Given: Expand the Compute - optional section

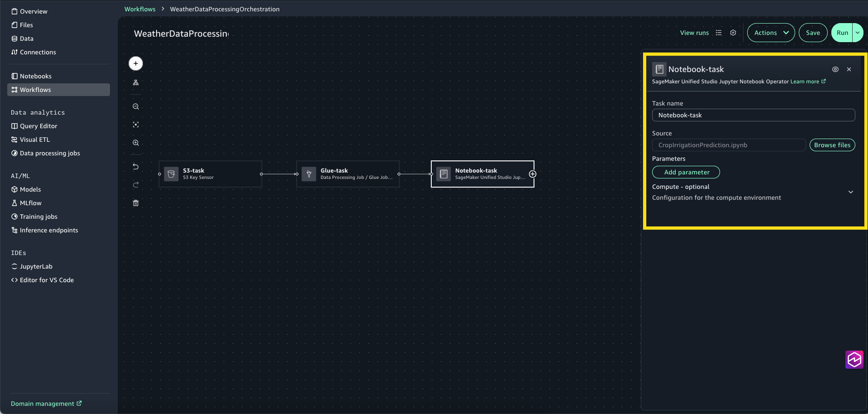Looking at the screenshot, I should click(850, 192).
